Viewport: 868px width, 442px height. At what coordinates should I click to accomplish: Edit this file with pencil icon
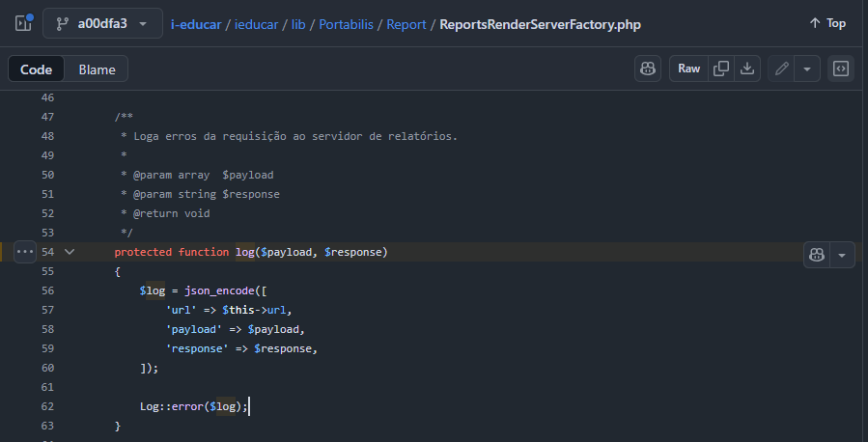[x=781, y=69]
